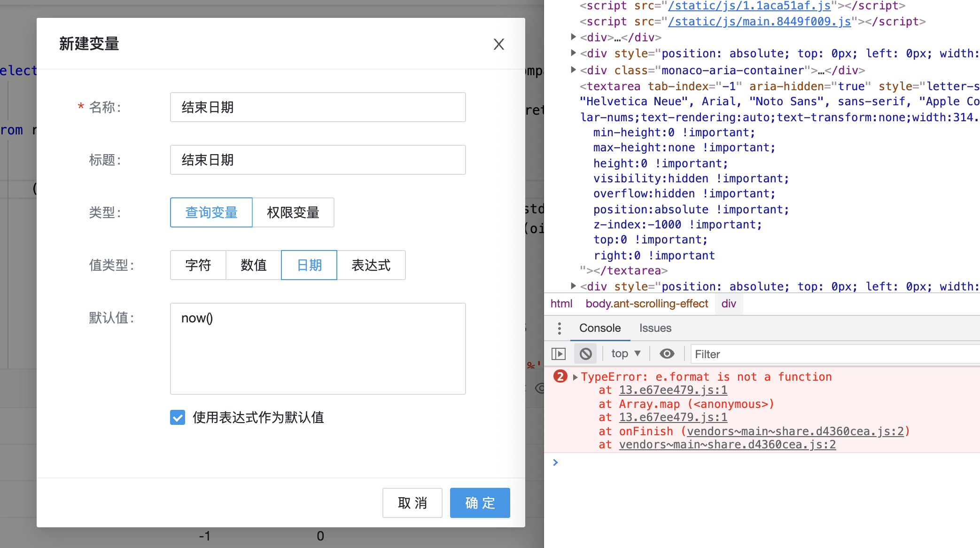Select 表达式 as the value type

(x=371, y=265)
